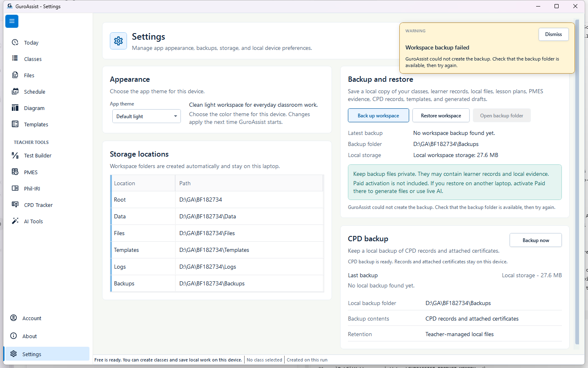Open the AI Tools page
Image resolution: width=588 pixels, height=368 pixels.
(47, 221)
